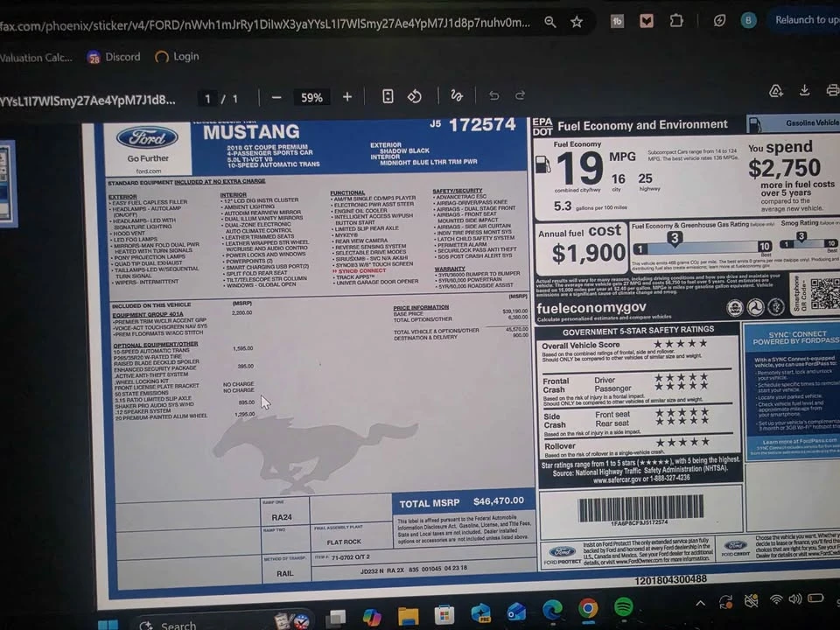Click the Relaunch to update button
The height and width of the screenshot is (630, 840).
pos(806,20)
